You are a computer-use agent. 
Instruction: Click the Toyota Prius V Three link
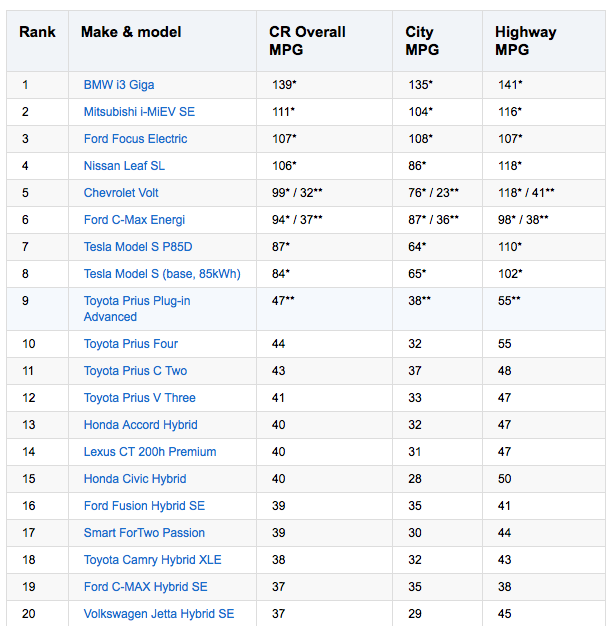[139, 398]
